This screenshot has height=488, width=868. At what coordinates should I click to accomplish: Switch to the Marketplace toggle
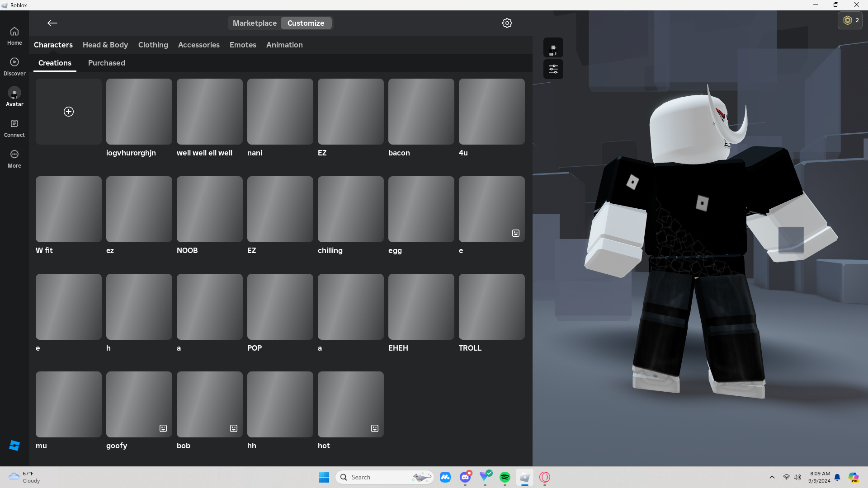pyautogui.click(x=255, y=23)
